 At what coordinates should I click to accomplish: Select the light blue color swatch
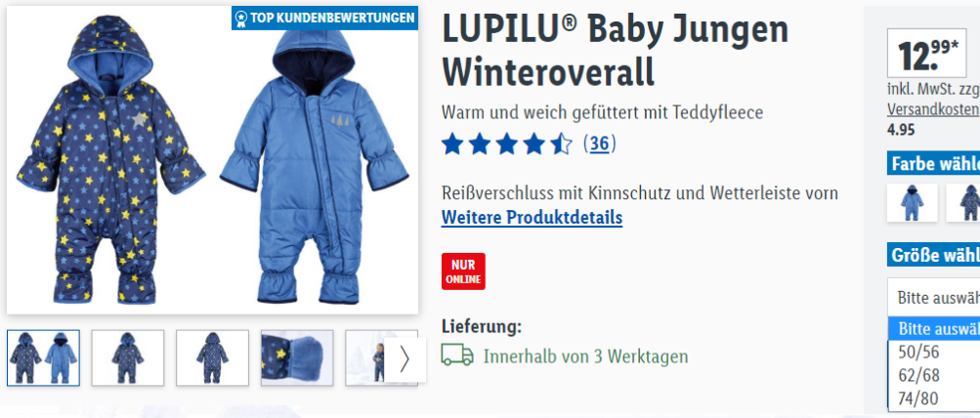[x=913, y=202]
